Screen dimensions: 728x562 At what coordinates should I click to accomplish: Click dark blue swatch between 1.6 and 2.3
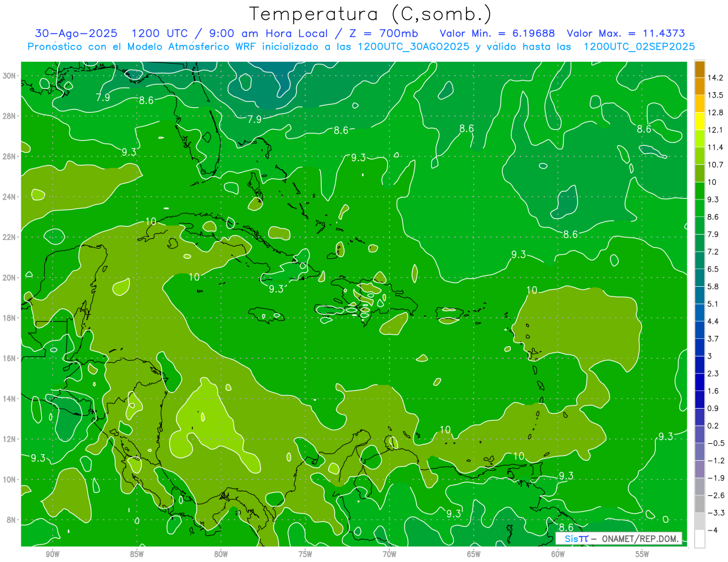point(699,383)
